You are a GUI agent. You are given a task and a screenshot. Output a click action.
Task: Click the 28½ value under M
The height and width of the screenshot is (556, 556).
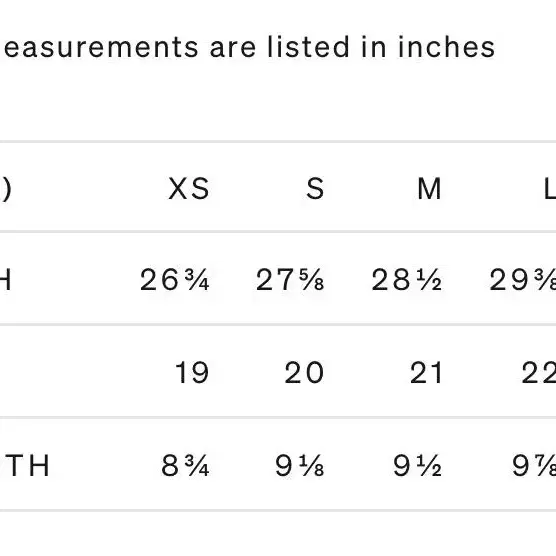click(x=406, y=280)
